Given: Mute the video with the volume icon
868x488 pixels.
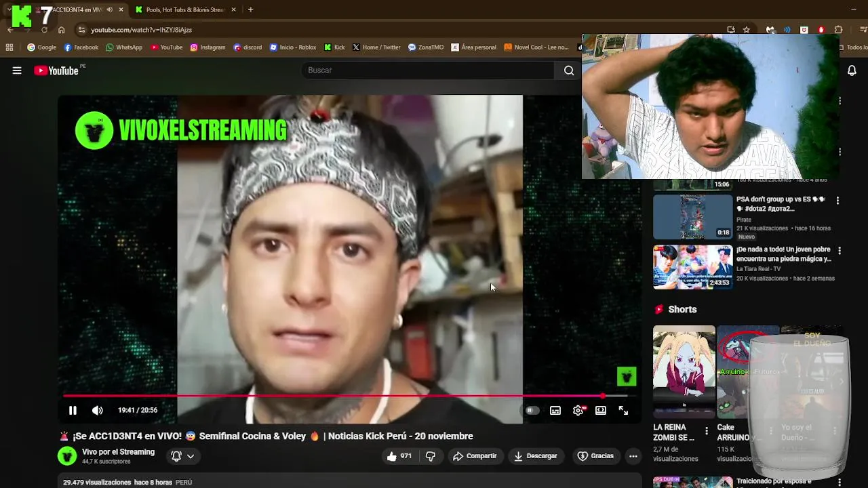Looking at the screenshot, I should pyautogui.click(x=98, y=410).
